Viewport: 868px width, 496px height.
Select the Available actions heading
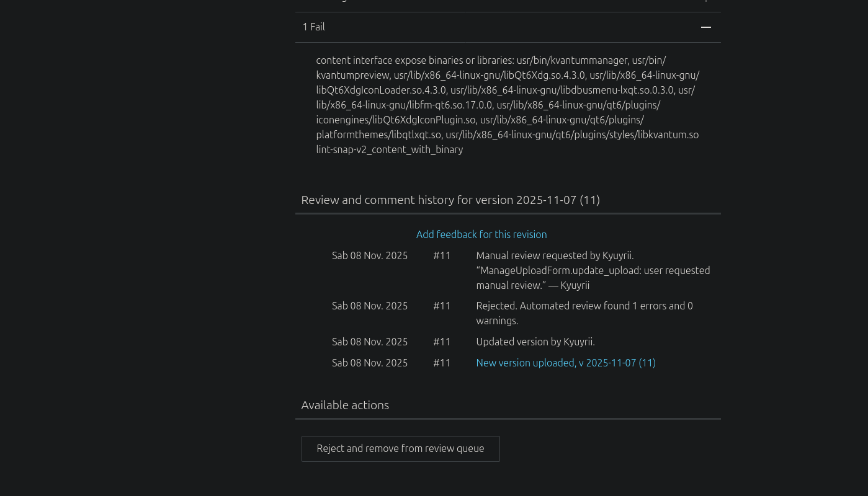point(345,405)
